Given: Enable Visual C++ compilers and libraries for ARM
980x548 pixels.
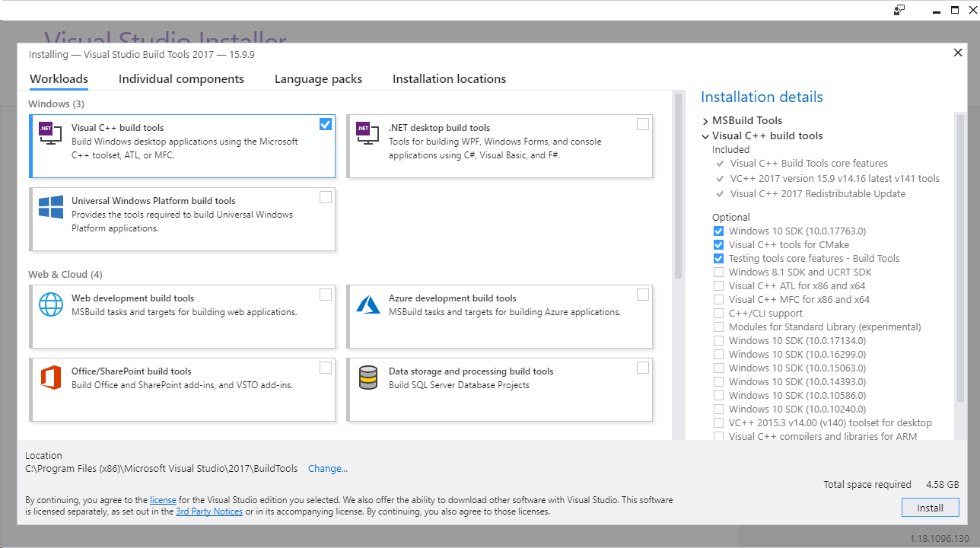Looking at the screenshot, I should tap(718, 436).
